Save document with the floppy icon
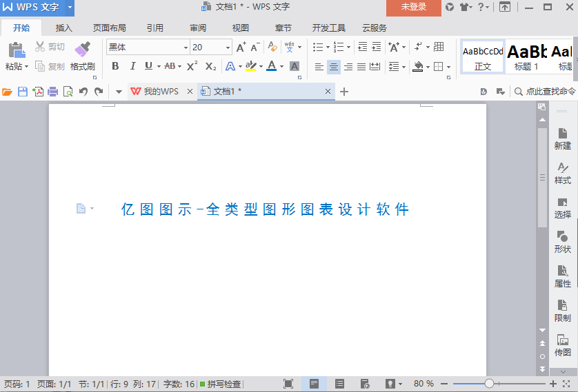 [x=23, y=92]
